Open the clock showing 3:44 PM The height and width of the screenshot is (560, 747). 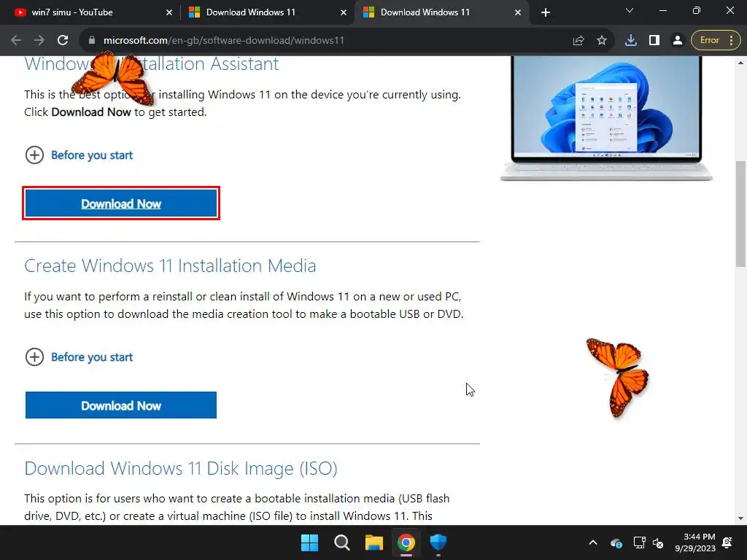[x=695, y=542]
